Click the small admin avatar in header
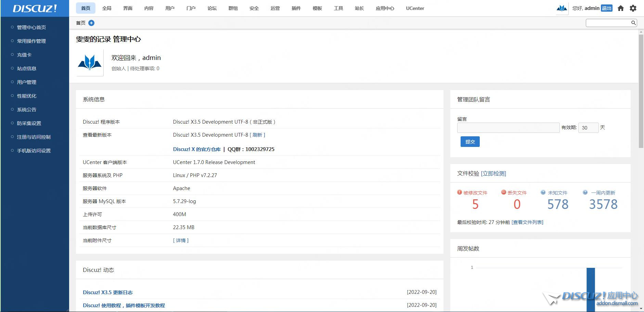The image size is (644, 312). pyautogui.click(x=562, y=8)
